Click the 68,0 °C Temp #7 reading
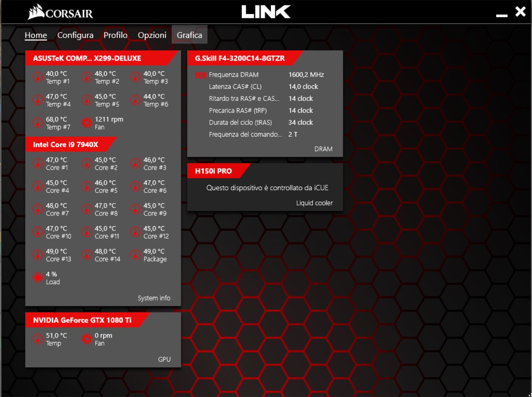The image size is (532, 397). coord(56,119)
